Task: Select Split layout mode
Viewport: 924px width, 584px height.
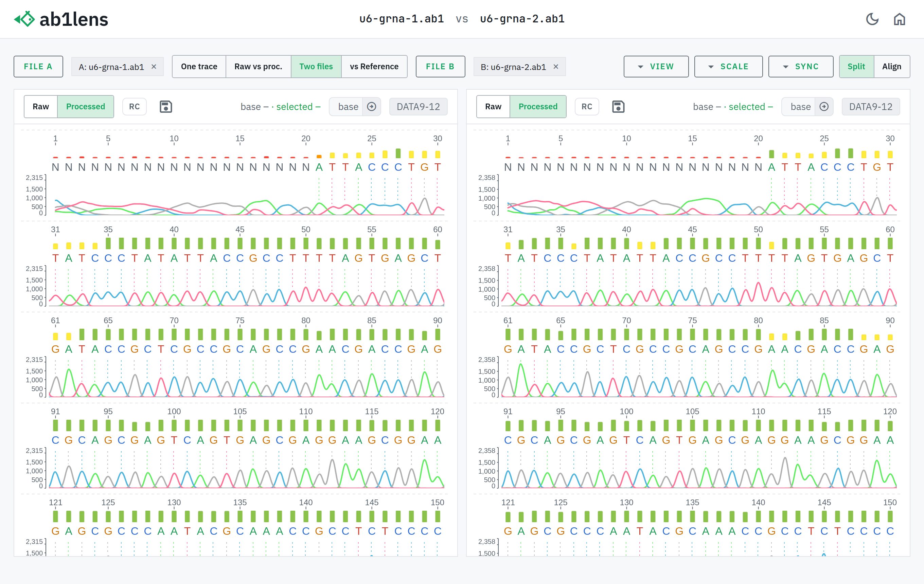Action: click(x=856, y=67)
